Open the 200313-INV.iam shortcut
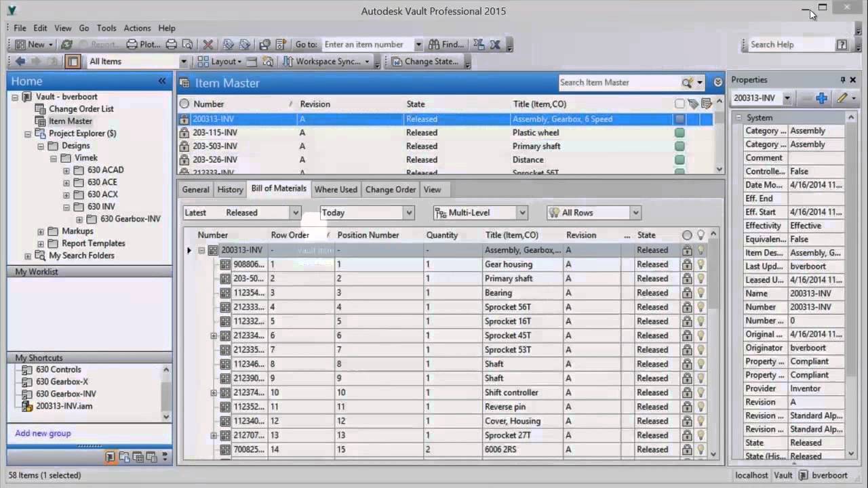Image resolution: width=868 pixels, height=488 pixels. coord(64,407)
